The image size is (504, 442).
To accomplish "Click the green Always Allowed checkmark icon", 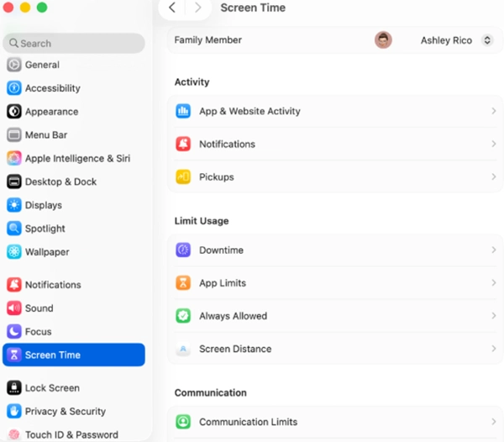I will point(183,316).
